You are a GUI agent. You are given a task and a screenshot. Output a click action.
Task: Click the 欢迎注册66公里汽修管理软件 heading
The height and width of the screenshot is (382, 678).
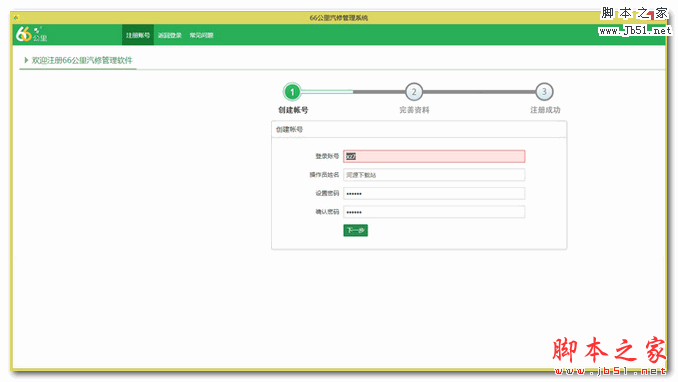(x=82, y=60)
